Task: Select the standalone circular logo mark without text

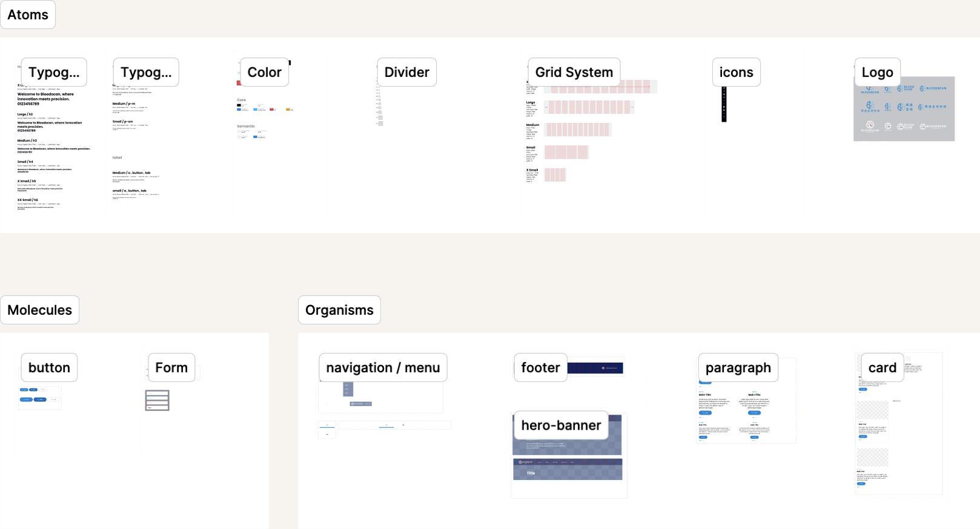Action: pos(888,126)
